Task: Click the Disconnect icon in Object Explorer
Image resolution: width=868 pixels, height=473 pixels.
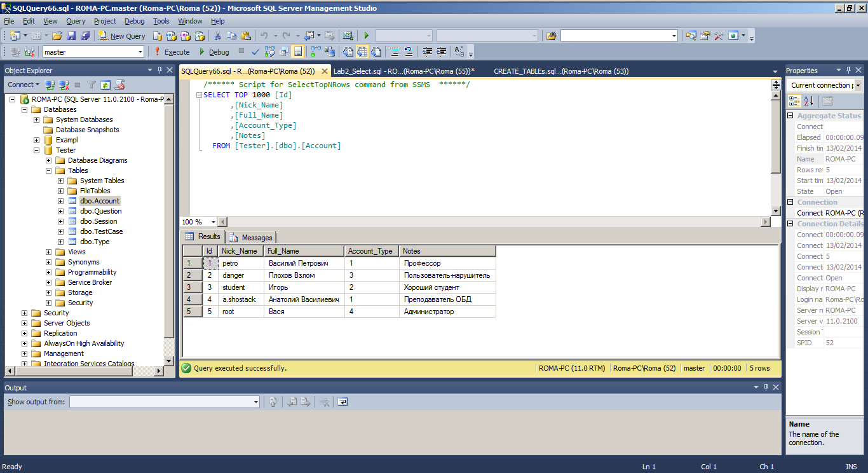Action: [x=64, y=85]
